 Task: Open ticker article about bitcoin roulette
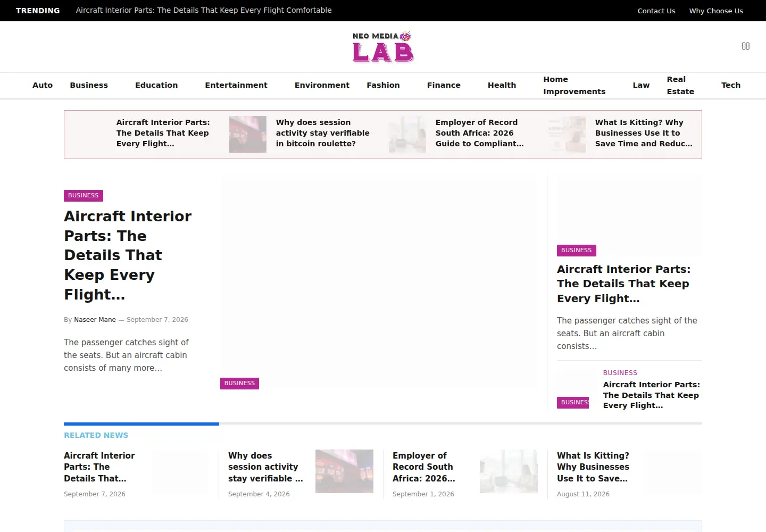[322, 133]
